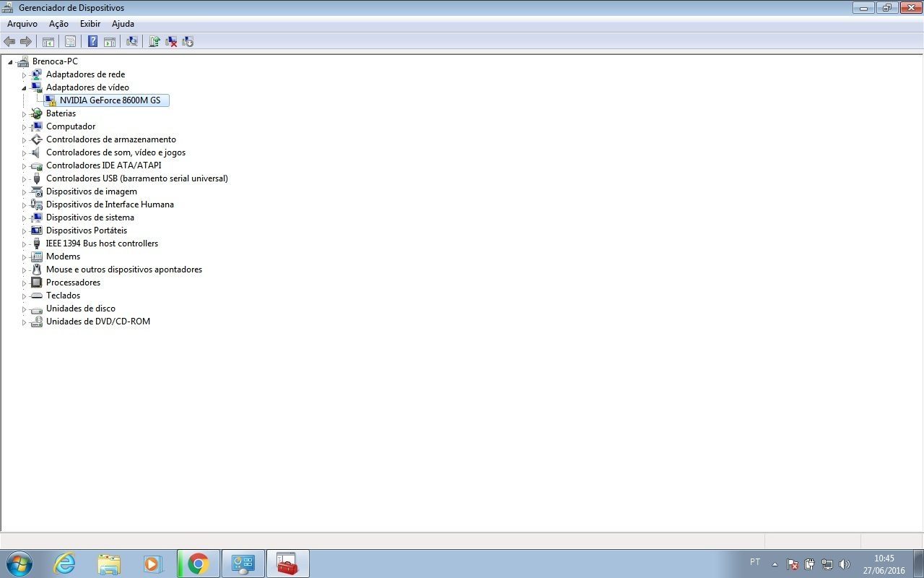This screenshot has height=578, width=924.
Task: Expand the Computador category arrow
Action: coord(24,127)
